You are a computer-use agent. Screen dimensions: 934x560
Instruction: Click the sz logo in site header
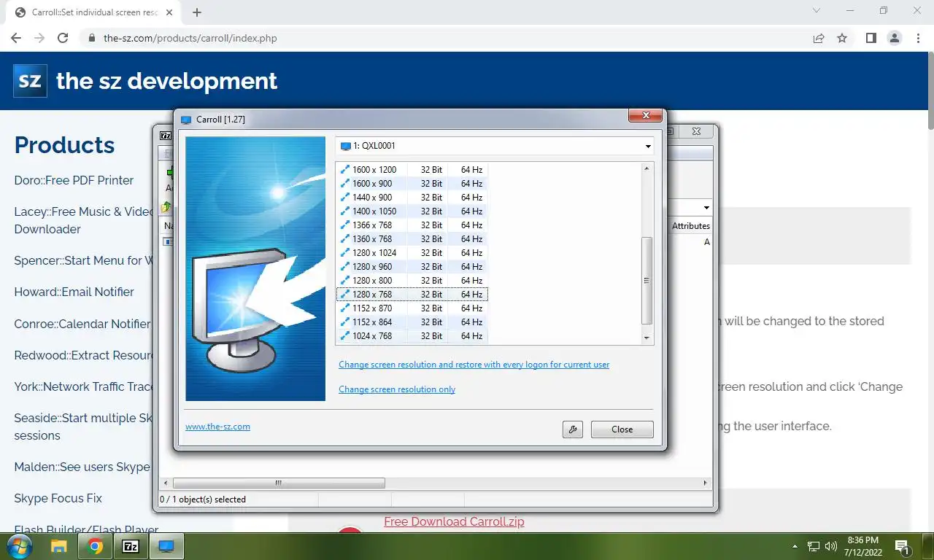coord(30,80)
